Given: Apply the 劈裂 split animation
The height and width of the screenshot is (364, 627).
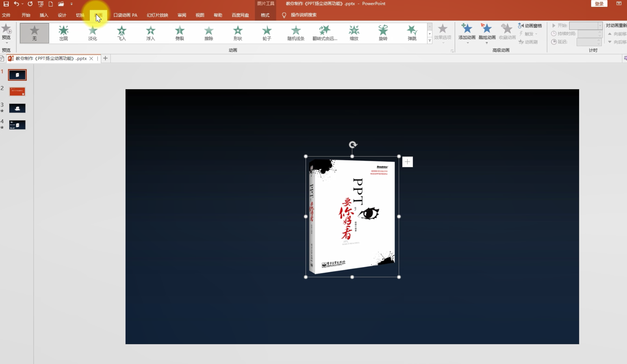Looking at the screenshot, I should pos(180,33).
